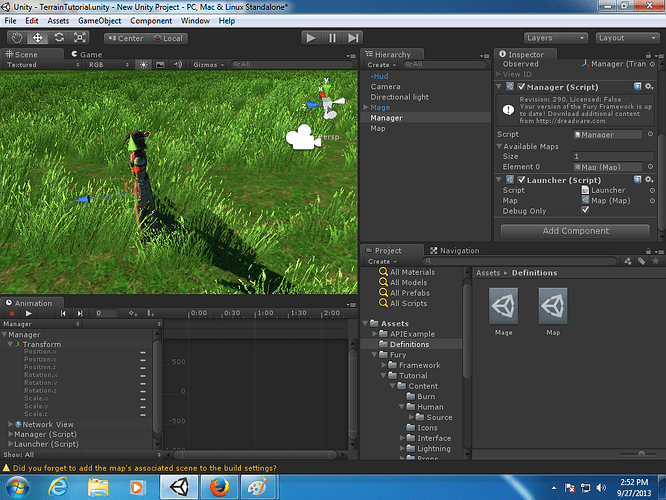Expand Network View in Animation list
666x500 pixels.
coord(11,424)
